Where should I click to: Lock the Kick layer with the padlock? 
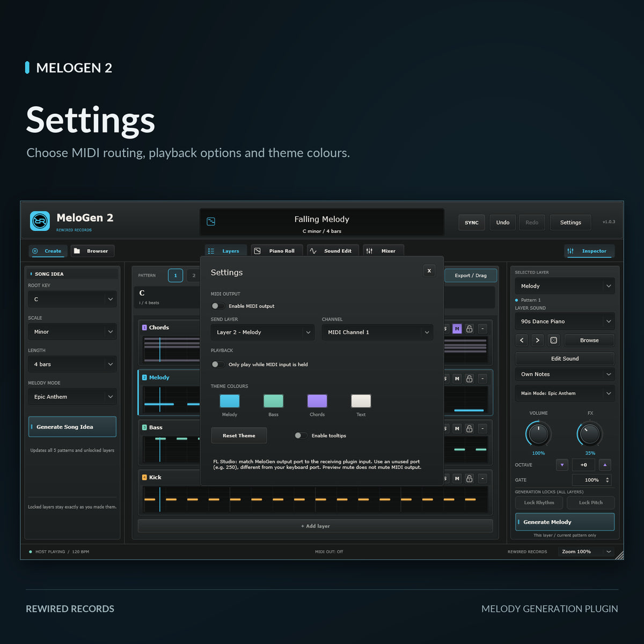(469, 478)
